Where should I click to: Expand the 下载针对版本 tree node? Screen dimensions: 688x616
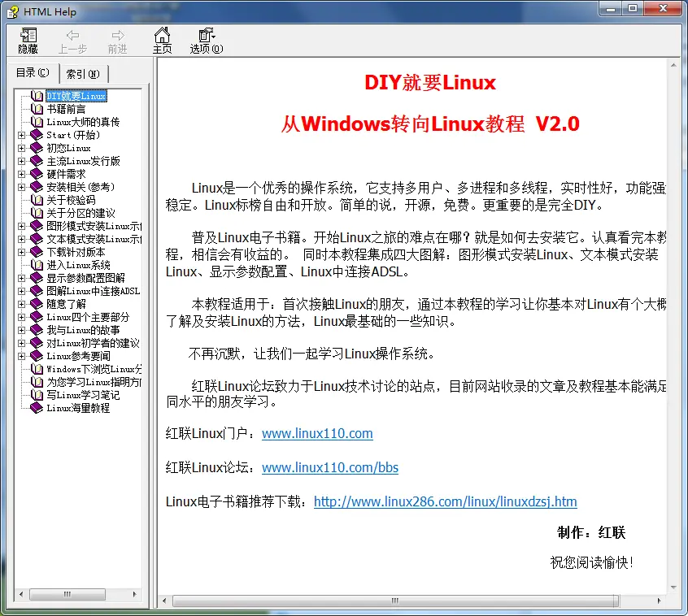pos(22,252)
